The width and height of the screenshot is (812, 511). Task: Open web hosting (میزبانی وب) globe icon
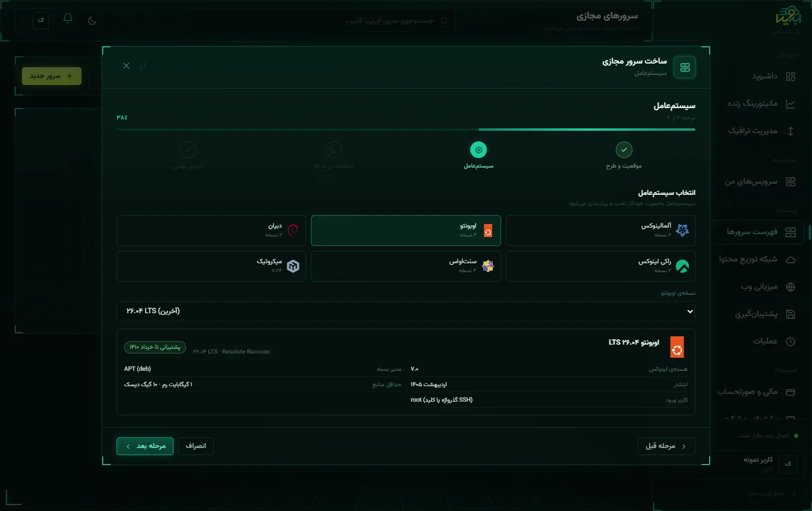point(791,287)
